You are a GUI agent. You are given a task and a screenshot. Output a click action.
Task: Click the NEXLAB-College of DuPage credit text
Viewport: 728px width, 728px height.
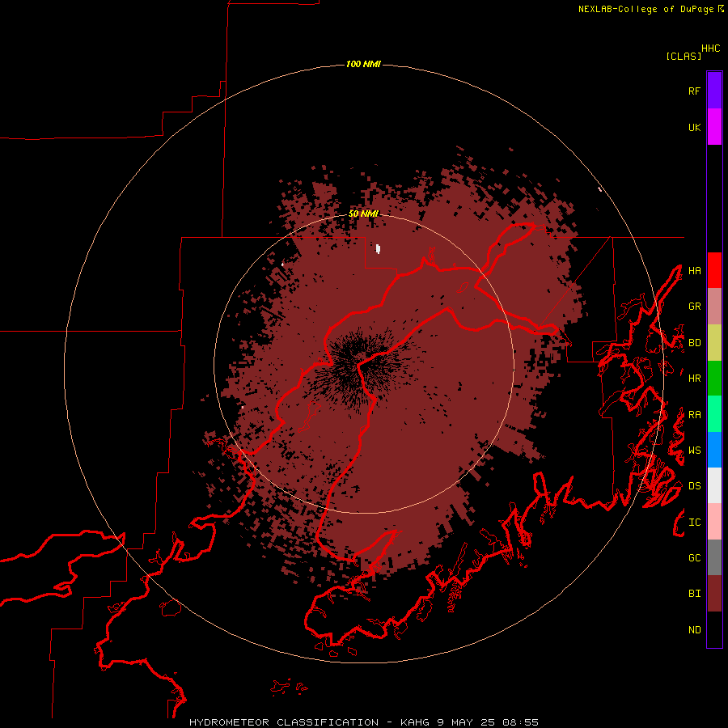click(x=645, y=9)
